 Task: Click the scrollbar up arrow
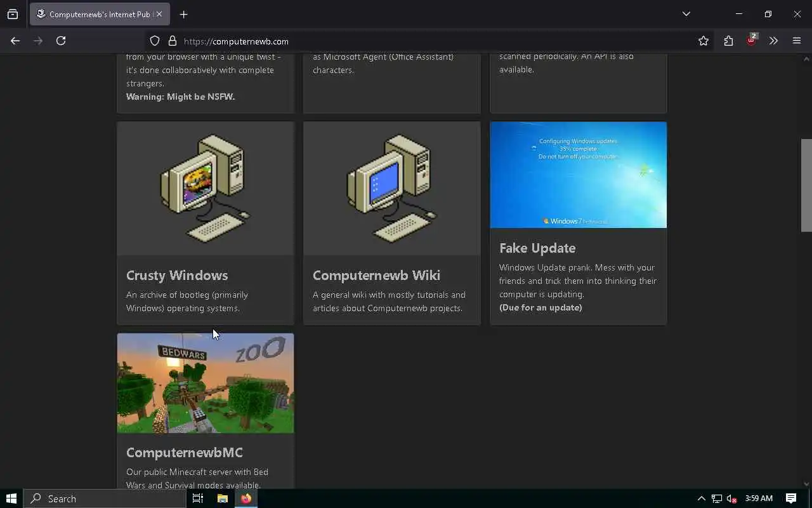[806, 60]
